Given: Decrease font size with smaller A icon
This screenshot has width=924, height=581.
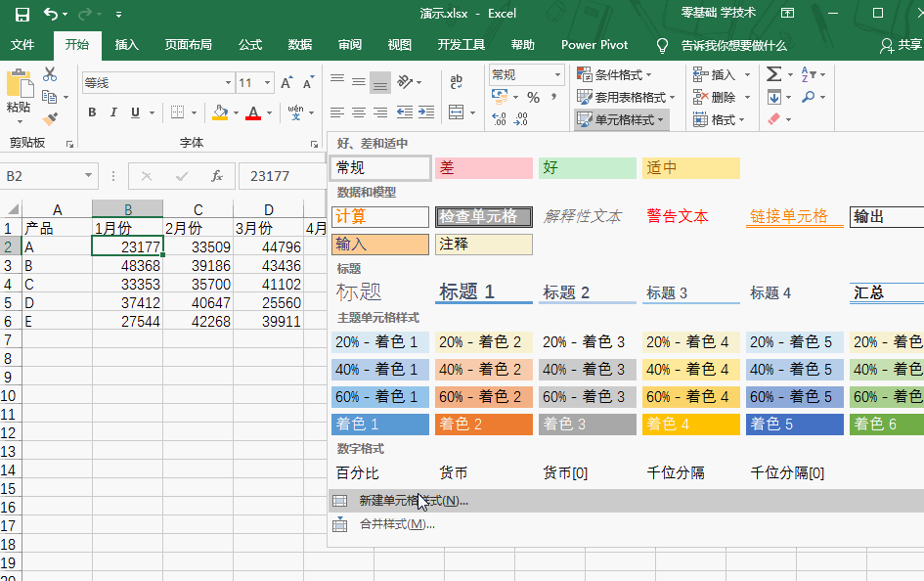Looking at the screenshot, I should [x=308, y=83].
